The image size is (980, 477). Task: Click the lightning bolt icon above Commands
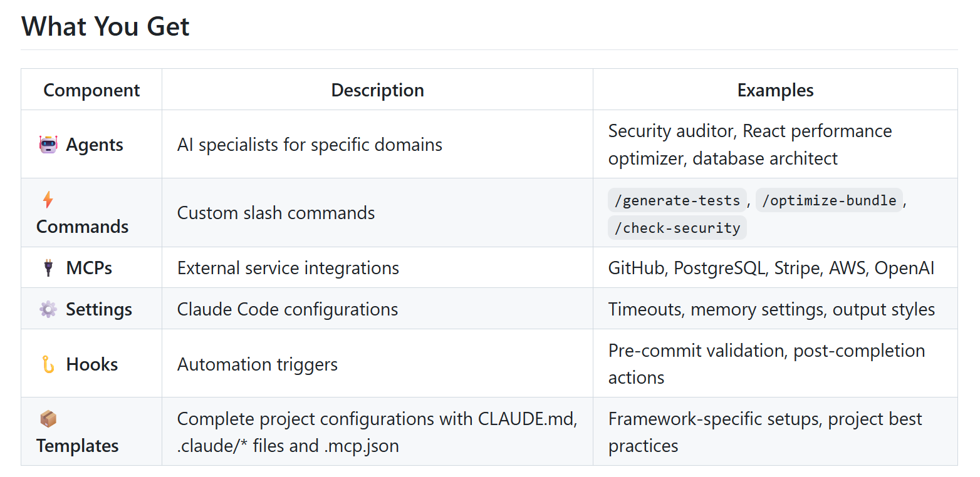[48, 200]
